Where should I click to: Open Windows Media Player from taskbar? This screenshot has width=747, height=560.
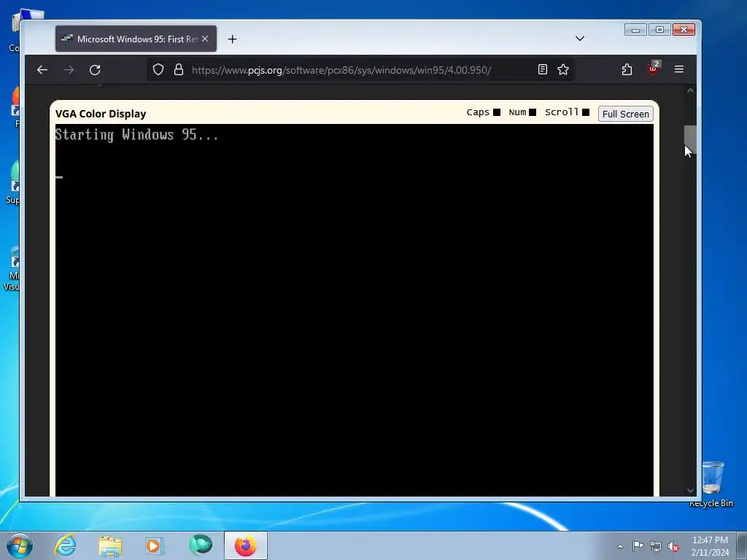click(154, 545)
